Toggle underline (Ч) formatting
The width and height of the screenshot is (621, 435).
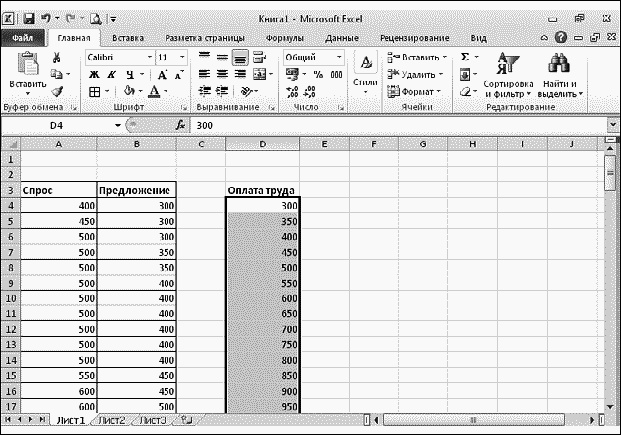[x=129, y=75]
